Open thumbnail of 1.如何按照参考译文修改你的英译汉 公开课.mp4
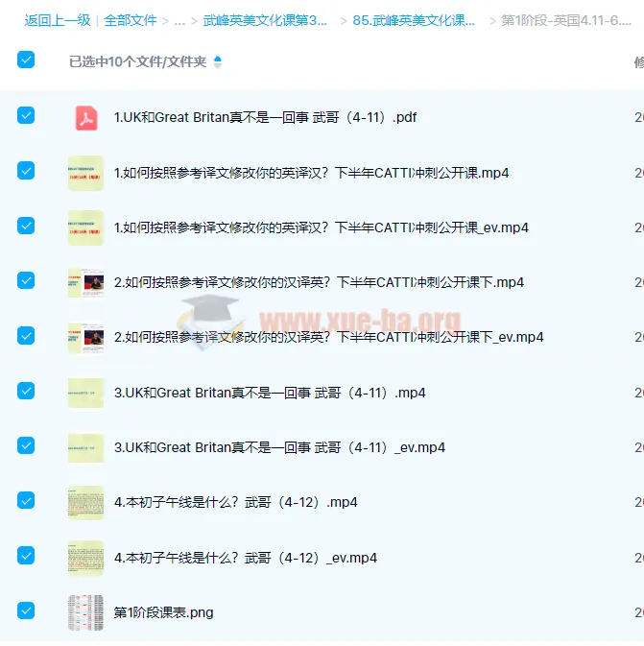Viewport: 644px width, 646px height. 85,173
